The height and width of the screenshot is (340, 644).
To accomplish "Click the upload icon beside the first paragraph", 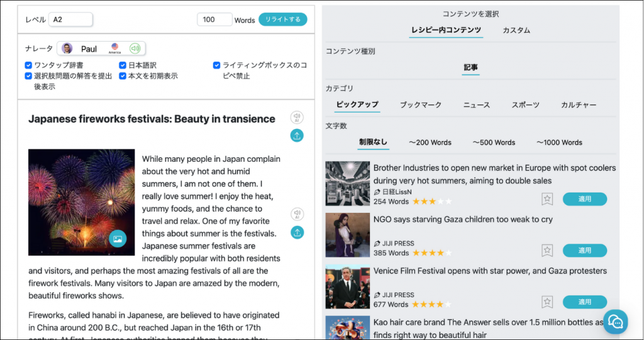I will point(297,232).
